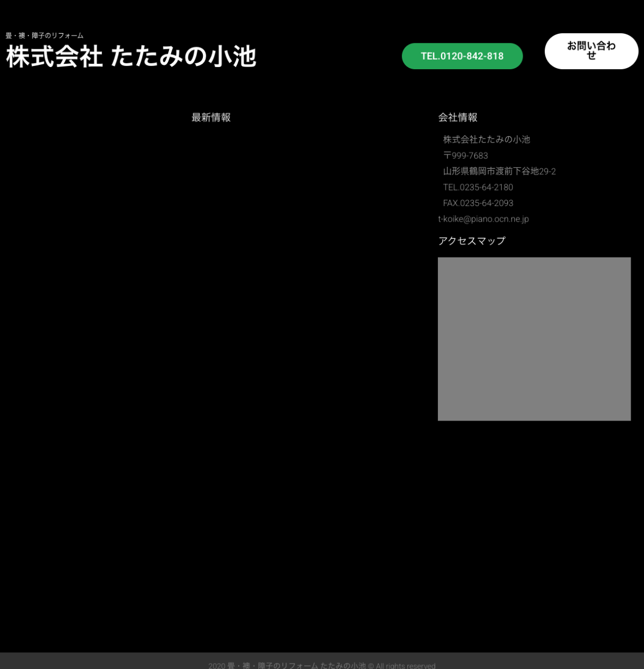
Task: Select the 最新情報 heading
Action: (x=211, y=117)
